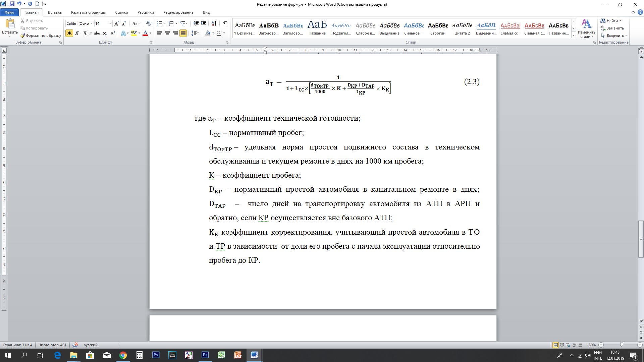Toggle Justify paragraph alignment

point(183,33)
